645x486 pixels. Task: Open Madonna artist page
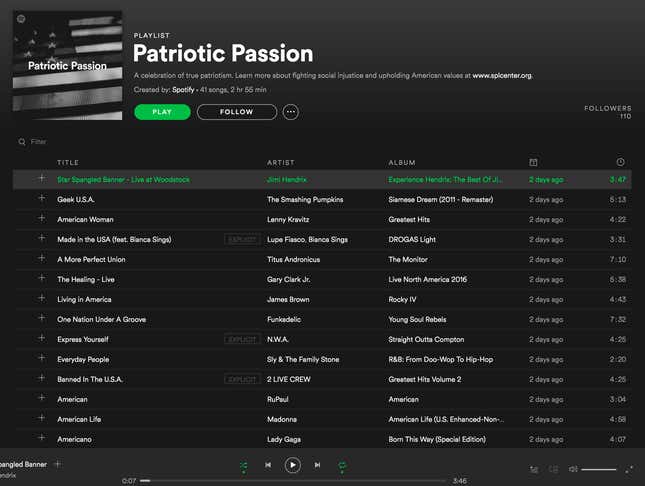tap(282, 419)
